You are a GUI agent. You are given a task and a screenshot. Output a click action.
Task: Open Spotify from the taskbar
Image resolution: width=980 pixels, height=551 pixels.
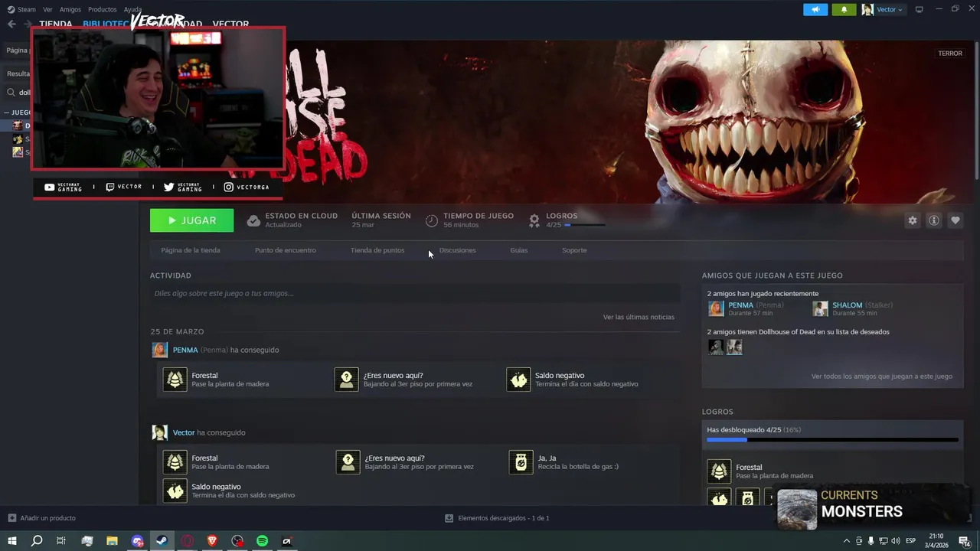[262, 541]
